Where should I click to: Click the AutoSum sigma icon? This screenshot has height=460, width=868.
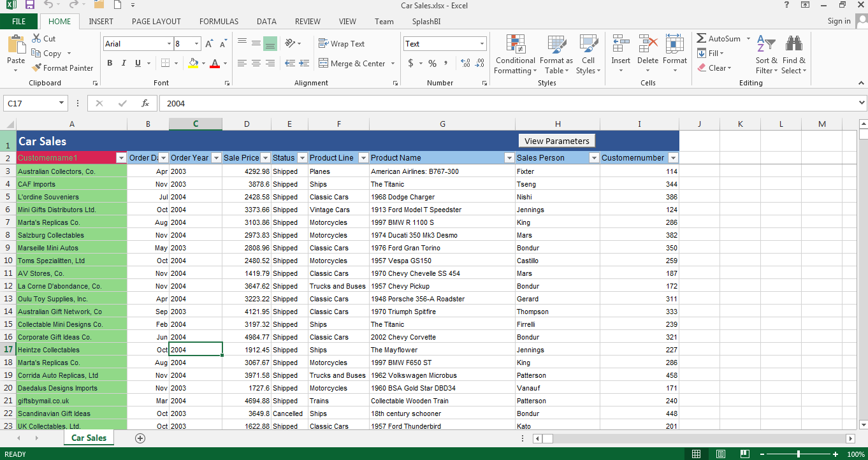point(702,39)
